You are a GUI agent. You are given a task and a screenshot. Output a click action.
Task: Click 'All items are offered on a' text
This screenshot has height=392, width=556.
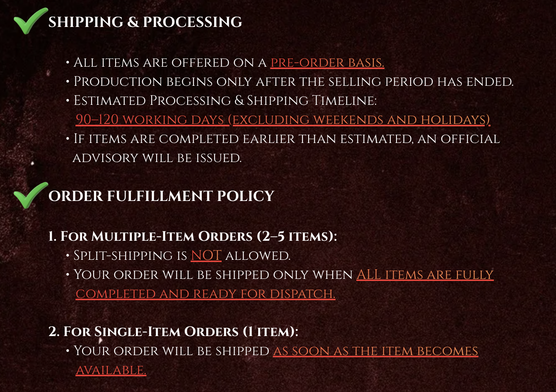[170, 63]
